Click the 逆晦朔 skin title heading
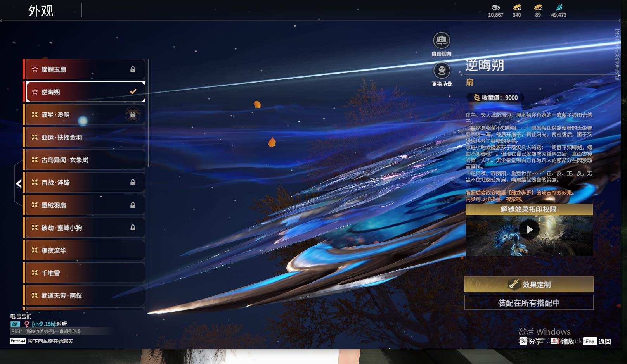This screenshot has width=627, height=364. pos(485,65)
